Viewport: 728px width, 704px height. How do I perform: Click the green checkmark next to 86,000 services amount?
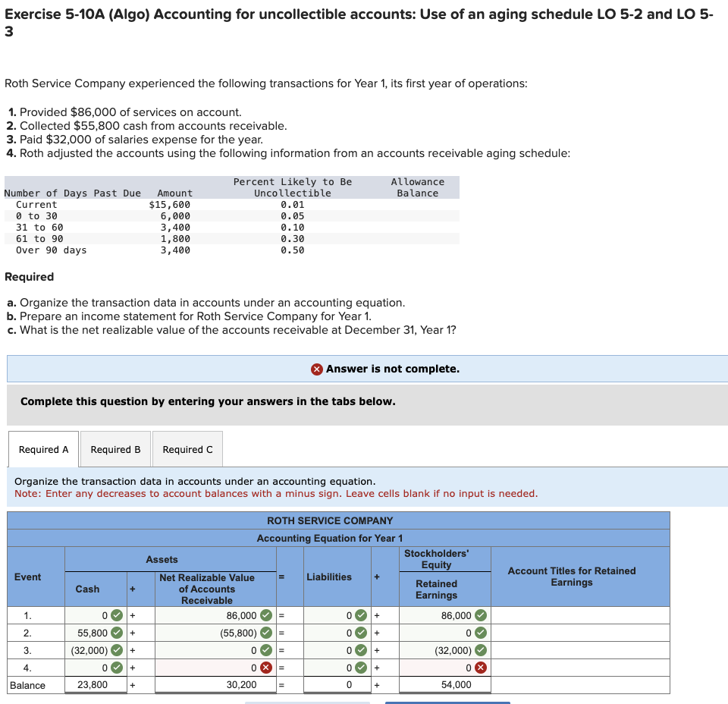pyautogui.click(x=265, y=615)
